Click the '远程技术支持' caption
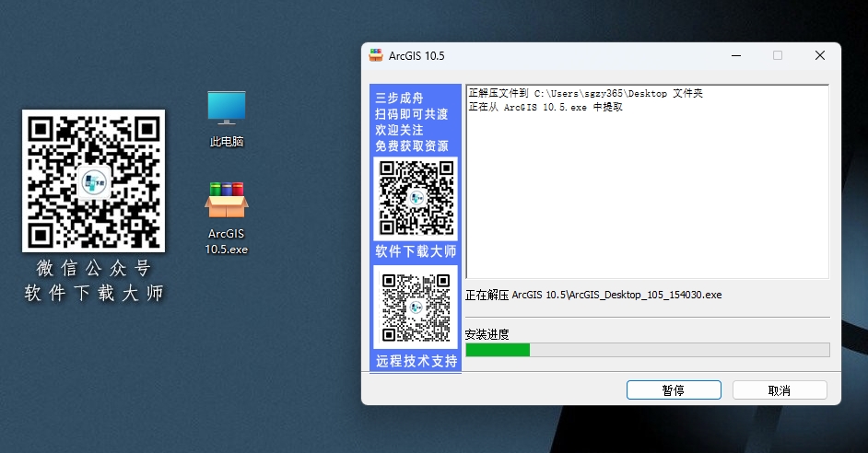The height and width of the screenshot is (453, 868). [416, 361]
